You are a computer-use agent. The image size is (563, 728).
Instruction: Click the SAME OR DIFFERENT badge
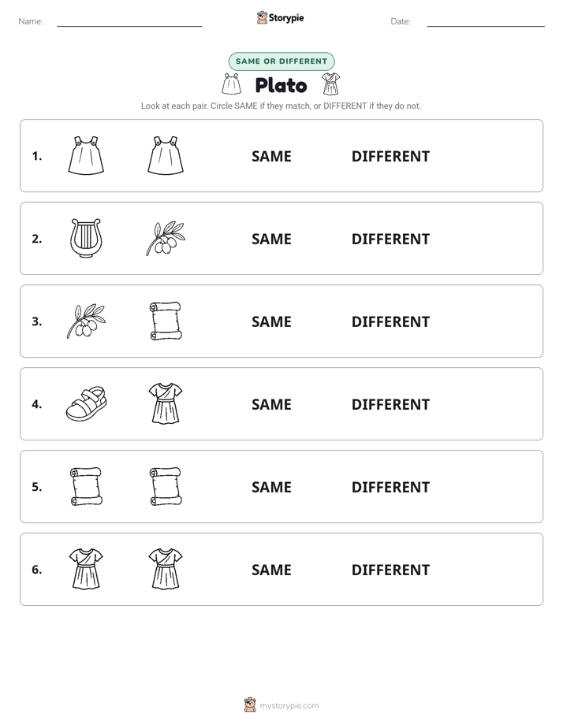[281, 61]
